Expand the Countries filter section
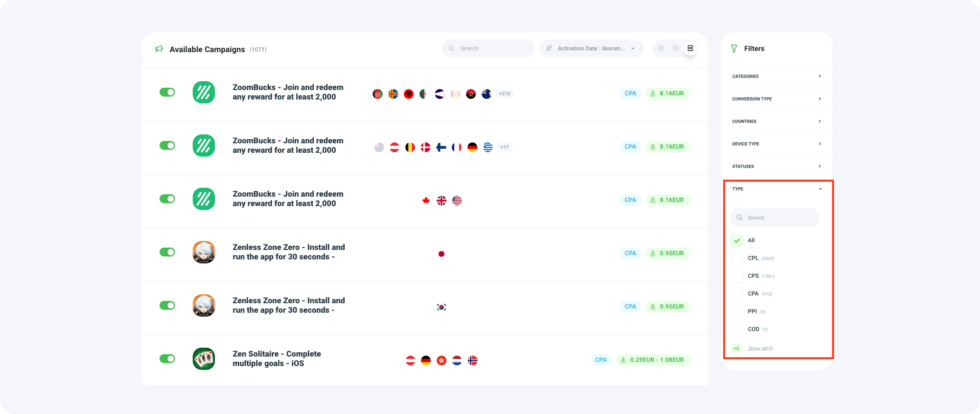 pos(776,121)
